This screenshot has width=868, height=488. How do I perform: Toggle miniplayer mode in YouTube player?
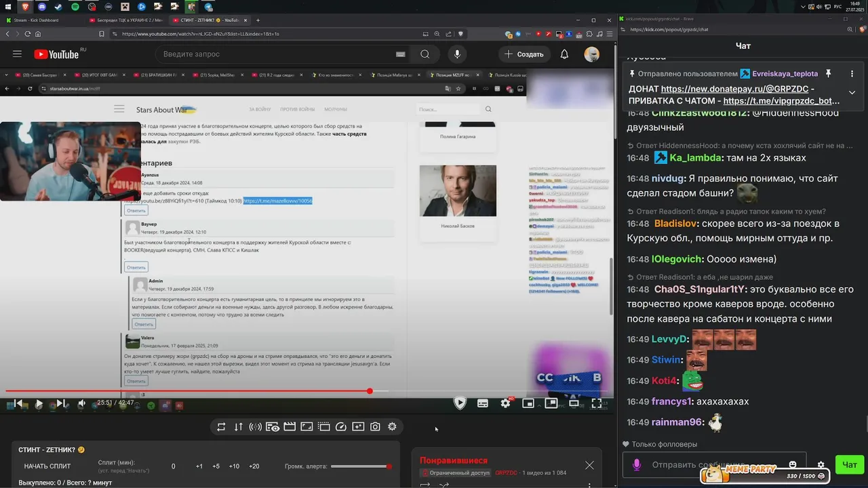pyautogui.click(x=528, y=403)
